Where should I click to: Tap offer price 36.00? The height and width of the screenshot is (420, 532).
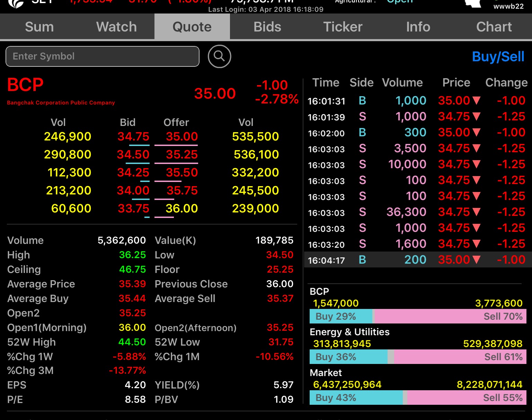tap(182, 209)
